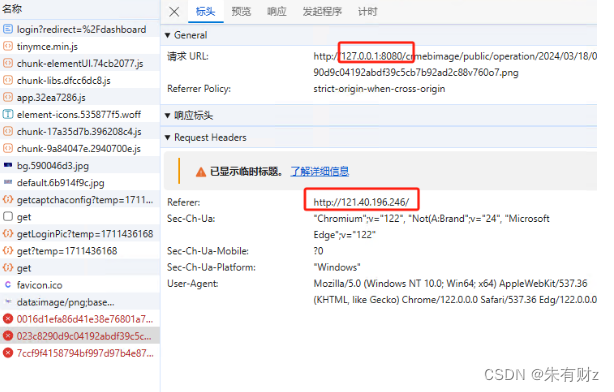Select the element-icons.535877f5.woff request
Screen dimensions: 614x392
coord(80,114)
